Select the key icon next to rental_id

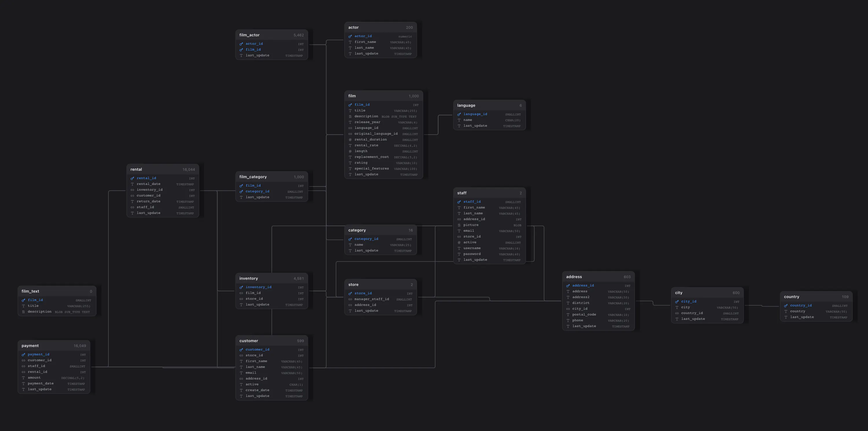coord(132,178)
